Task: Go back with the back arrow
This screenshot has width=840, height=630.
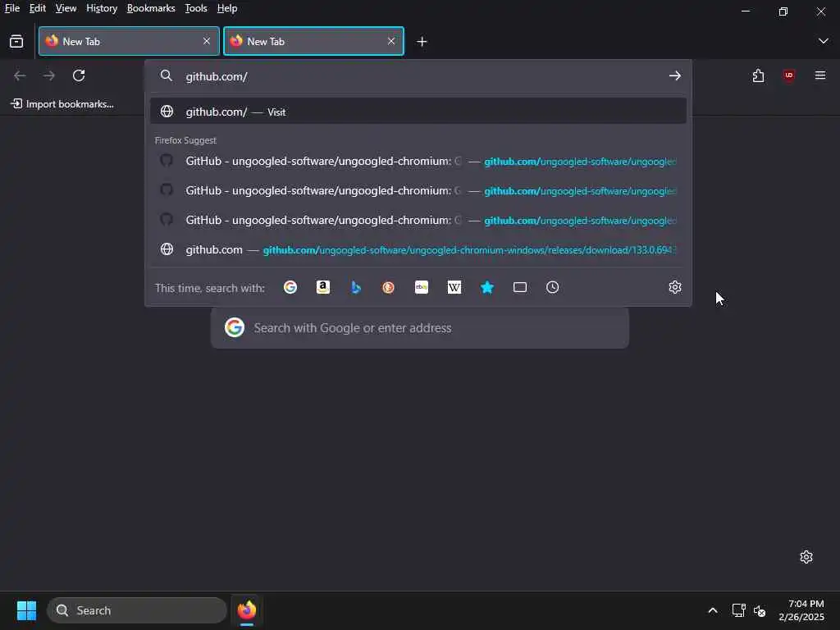Action: tap(20, 75)
